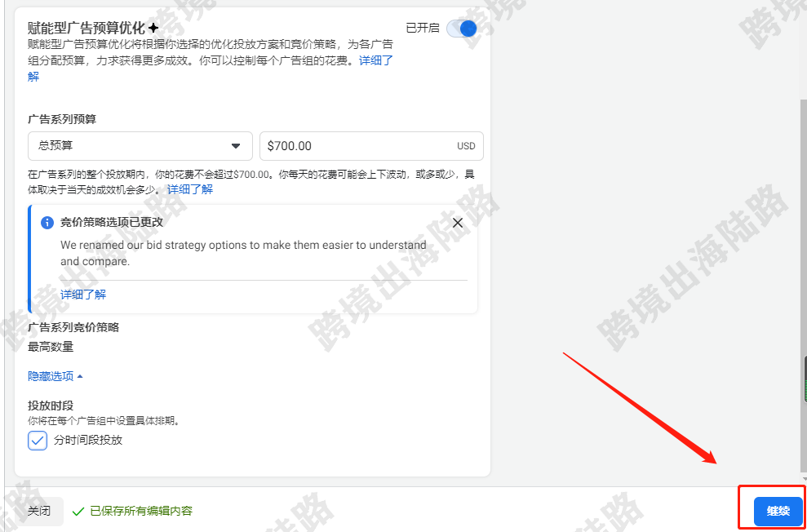Open 详细了解 link below budget explanation
This screenshot has width=807, height=532.
point(190,189)
